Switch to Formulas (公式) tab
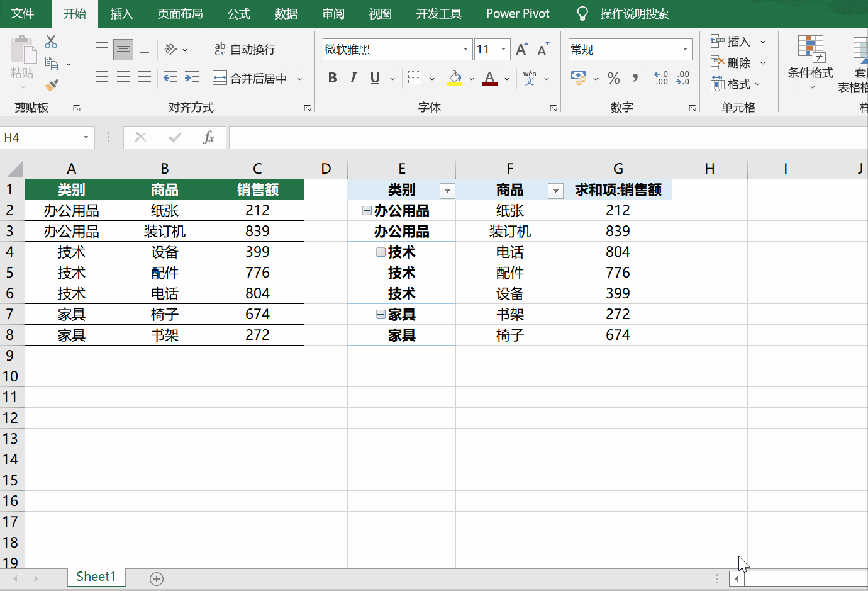The image size is (868, 591). pyautogui.click(x=239, y=14)
